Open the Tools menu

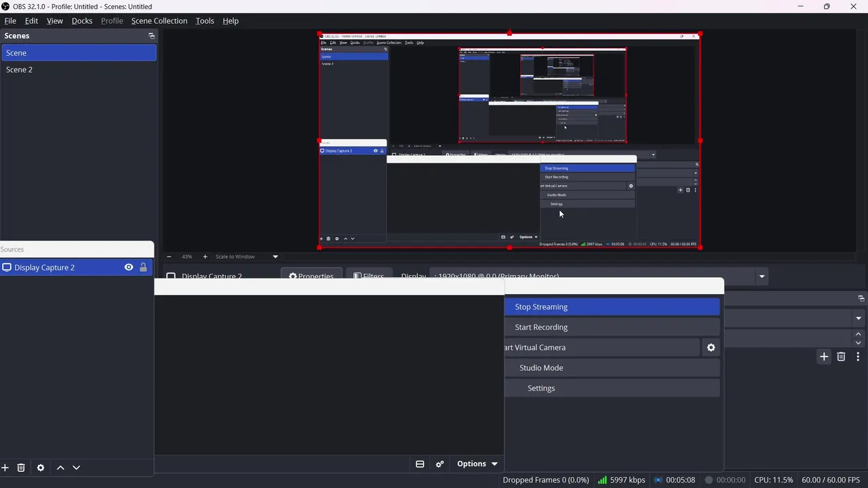(205, 21)
